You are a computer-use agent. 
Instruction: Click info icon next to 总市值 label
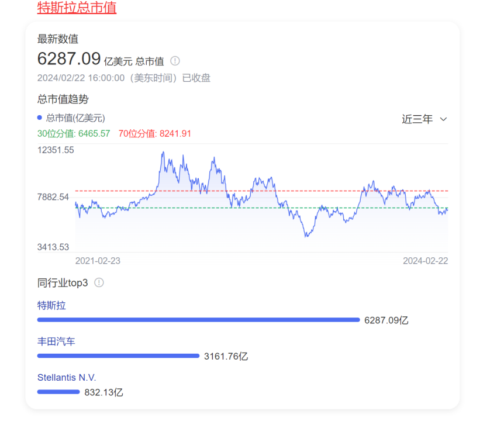pyautogui.click(x=175, y=61)
